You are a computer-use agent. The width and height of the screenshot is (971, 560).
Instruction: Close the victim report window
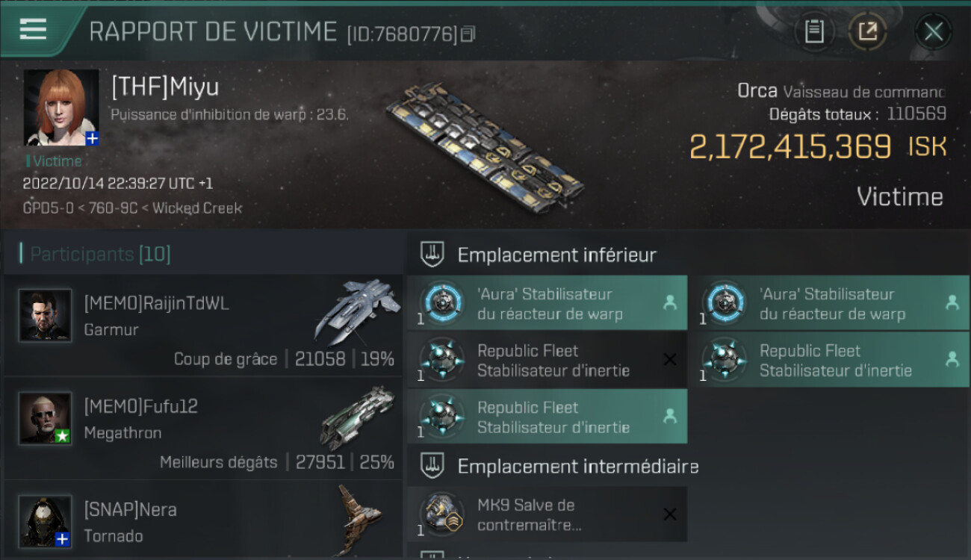coord(933,31)
